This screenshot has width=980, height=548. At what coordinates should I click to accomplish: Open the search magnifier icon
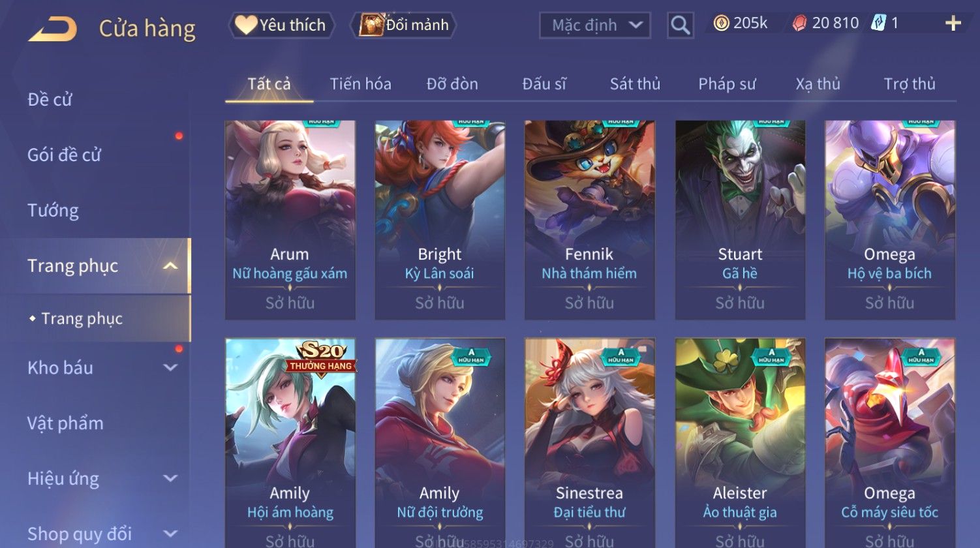(680, 25)
